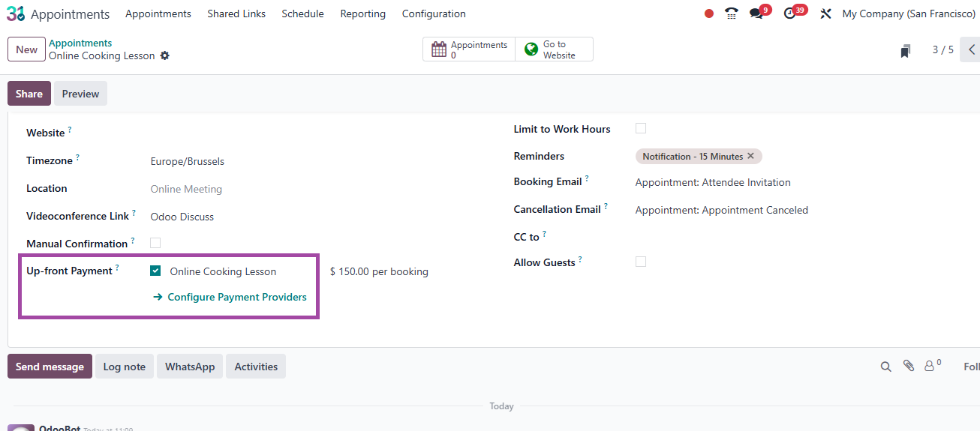Viewport: 980px width, 431px height.
Task: Open the VoIP phone icon
Action: point(731,13)
